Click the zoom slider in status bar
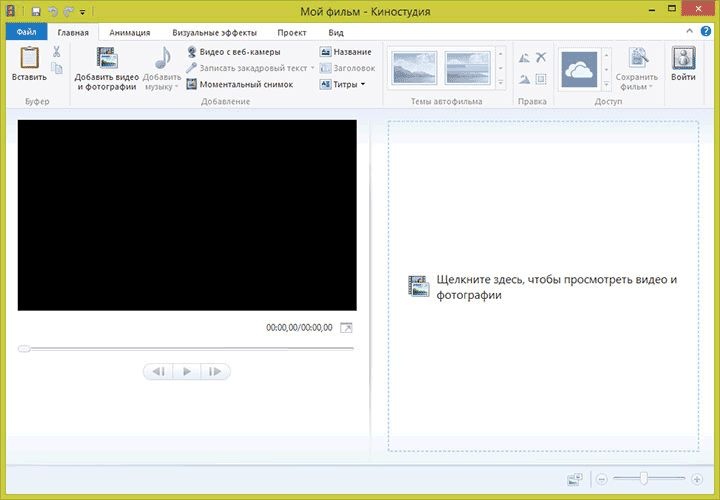Viewport: 720px width, 500px height. pos(644,479)
